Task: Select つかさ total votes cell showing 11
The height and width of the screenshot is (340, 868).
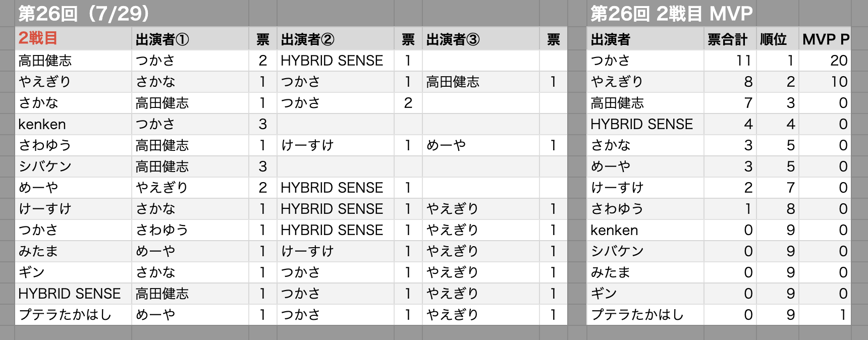Action: [x=730, y=61]
